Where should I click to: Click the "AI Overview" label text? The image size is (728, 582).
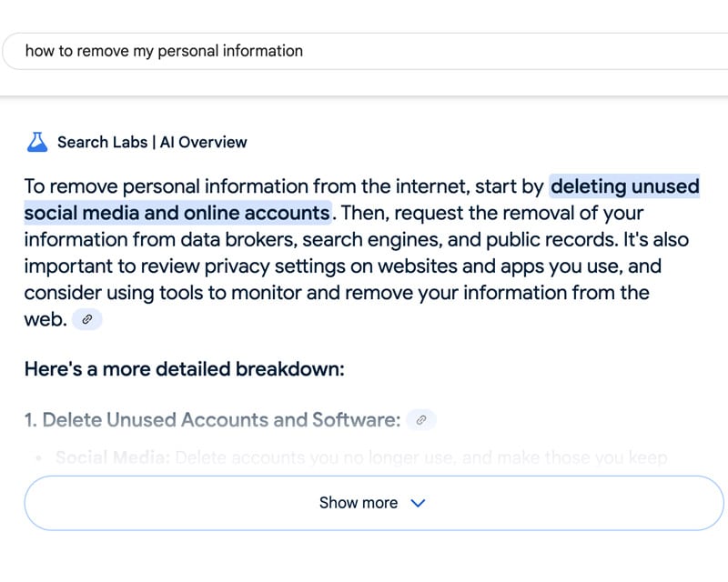pyautogui.click(x=203, y=142)
